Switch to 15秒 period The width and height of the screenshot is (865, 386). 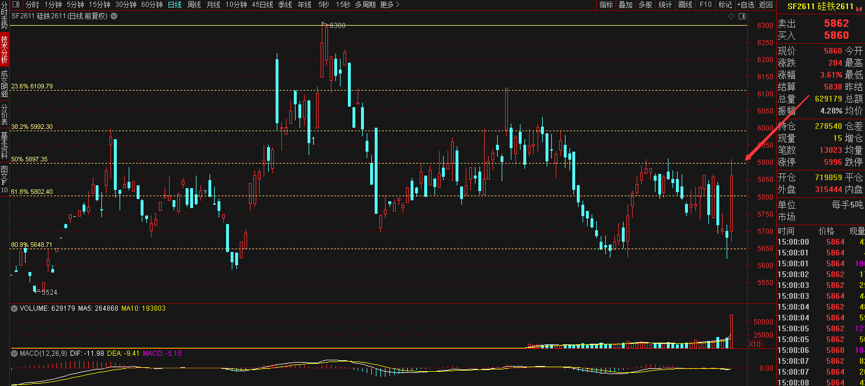click(x=343, y=5)
